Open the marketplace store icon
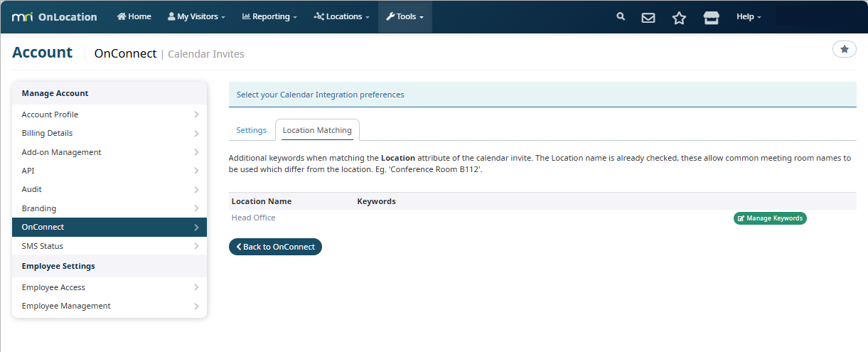Viewport: 868px width, 352px height. tap(711, 17)
